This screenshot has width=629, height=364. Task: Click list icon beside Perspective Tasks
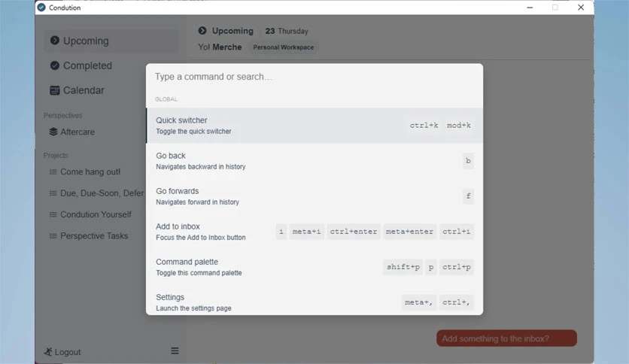(53, 235)
